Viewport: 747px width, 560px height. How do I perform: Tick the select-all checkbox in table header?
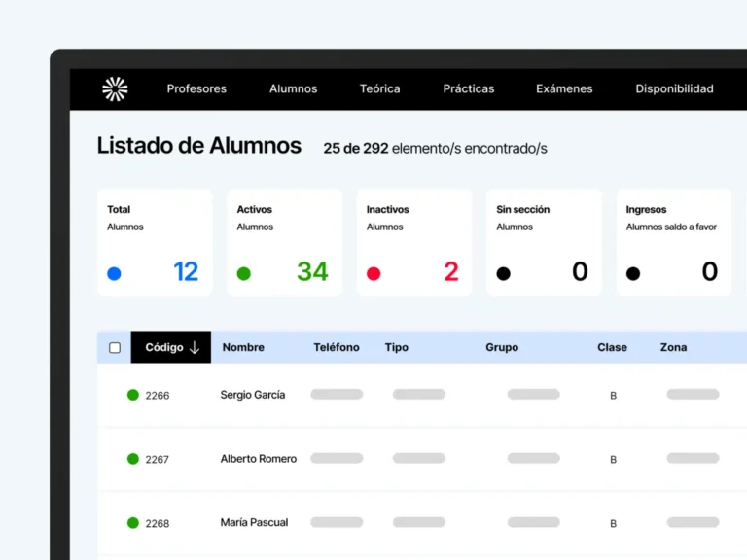click(115, 348)
